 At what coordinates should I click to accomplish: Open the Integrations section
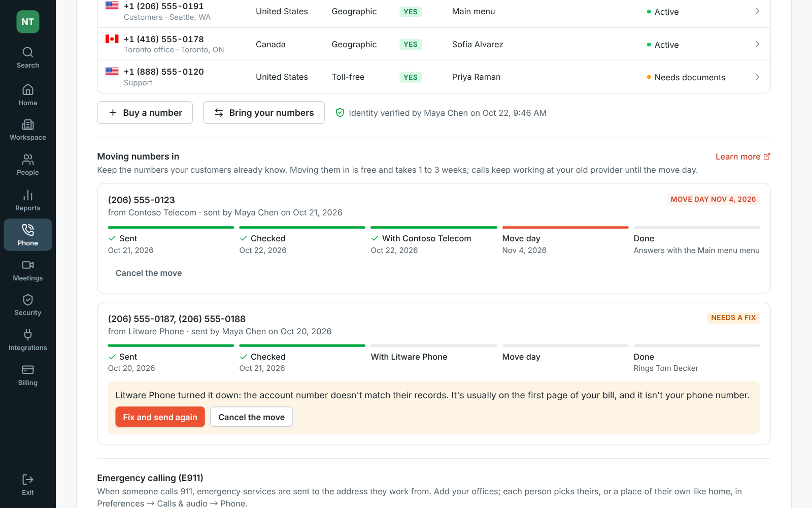point(28,340)
